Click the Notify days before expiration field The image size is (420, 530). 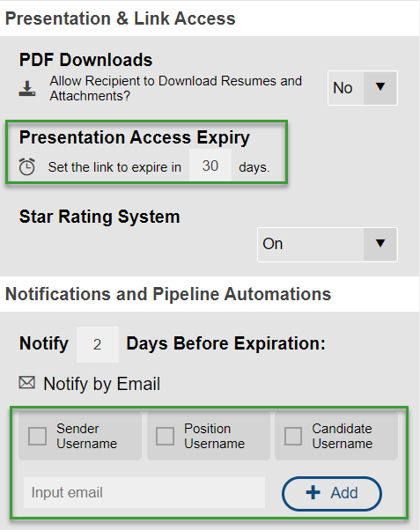pyautogui.click(x=98, y=344)
